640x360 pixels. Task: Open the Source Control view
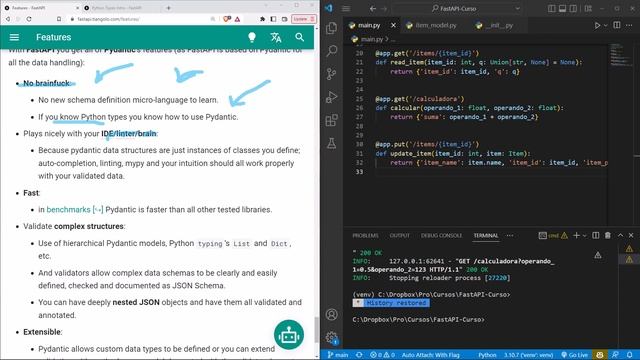[331, 74]
